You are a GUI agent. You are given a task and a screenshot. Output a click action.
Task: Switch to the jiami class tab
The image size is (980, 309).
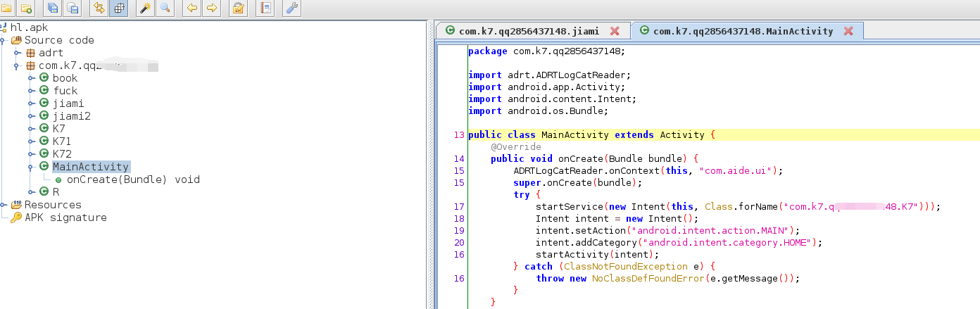point(528,31)
